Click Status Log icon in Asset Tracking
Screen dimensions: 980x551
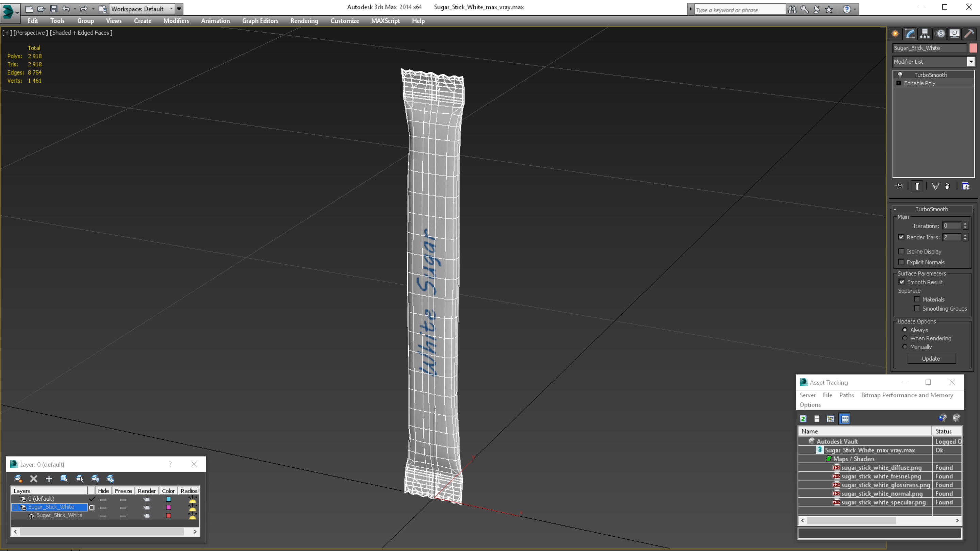tap(817, 419)
